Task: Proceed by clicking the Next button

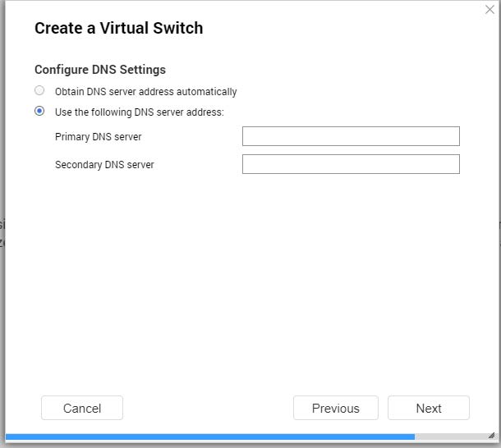Action: pos(428,408)
